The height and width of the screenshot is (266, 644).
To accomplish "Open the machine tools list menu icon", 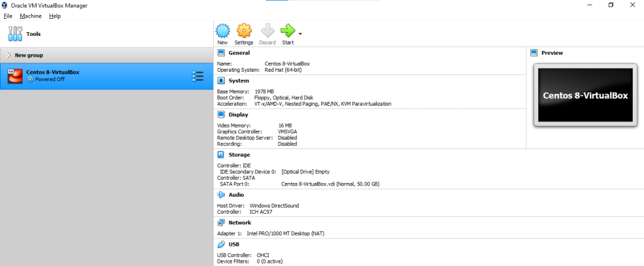I will coord(197,76).
